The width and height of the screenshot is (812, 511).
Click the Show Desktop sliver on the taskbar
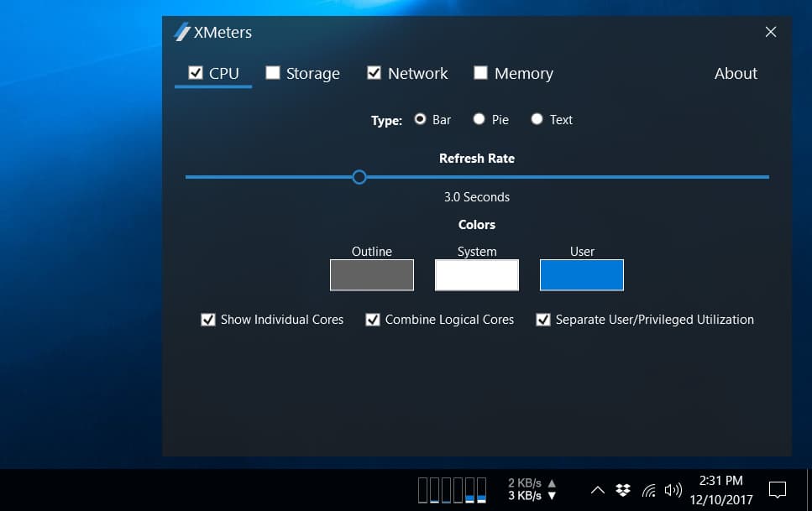tap(809, 490)
